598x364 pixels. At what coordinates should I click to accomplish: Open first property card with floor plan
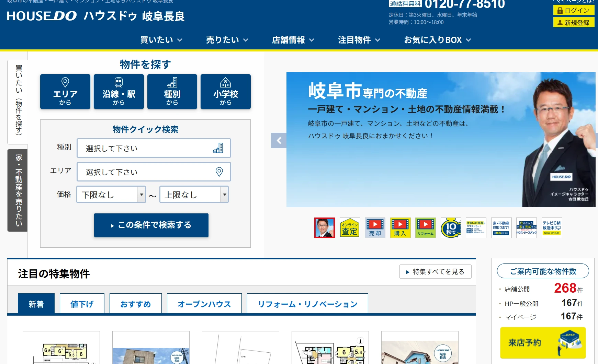coord(61,348)
